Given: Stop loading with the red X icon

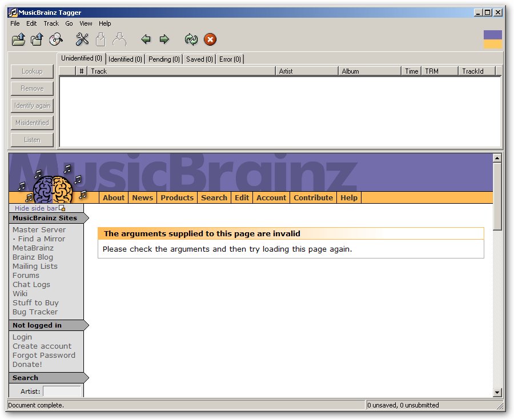Looking at the screenshot, I should [x=210, y=39].
